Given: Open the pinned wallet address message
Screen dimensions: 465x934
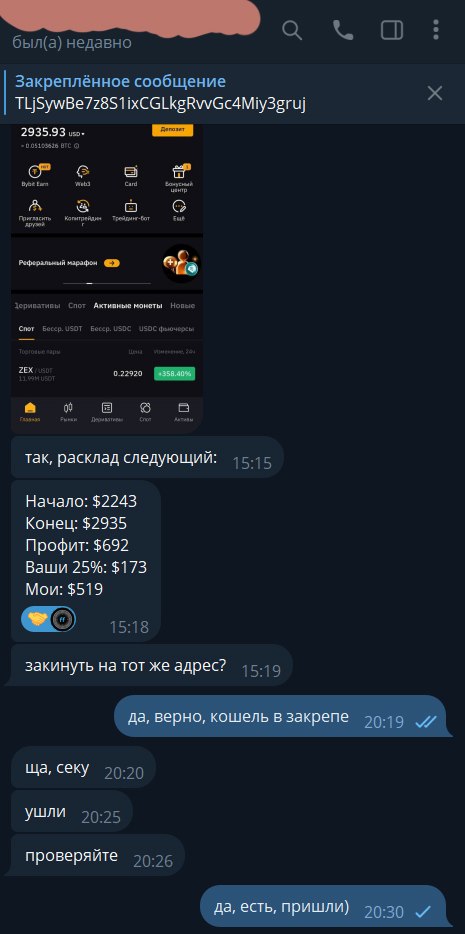Looking at the screenshot, I should click(x=161, y=93).
